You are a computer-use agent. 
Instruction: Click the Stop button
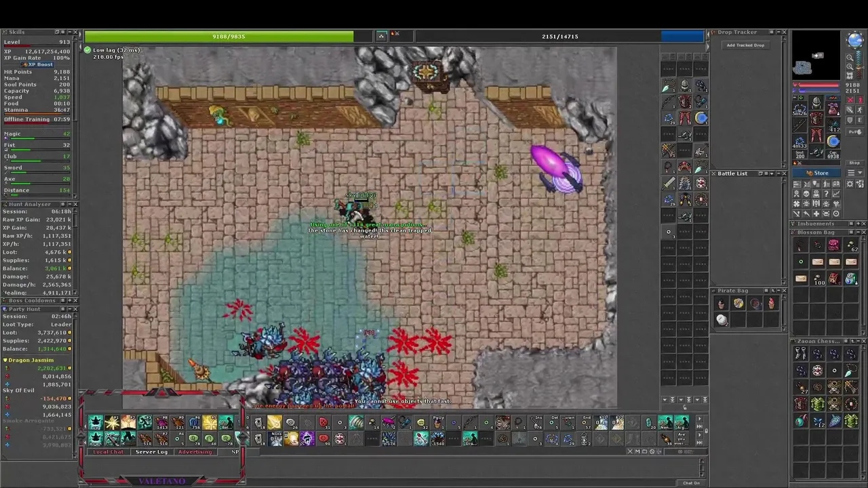click(x=855, y=163)
